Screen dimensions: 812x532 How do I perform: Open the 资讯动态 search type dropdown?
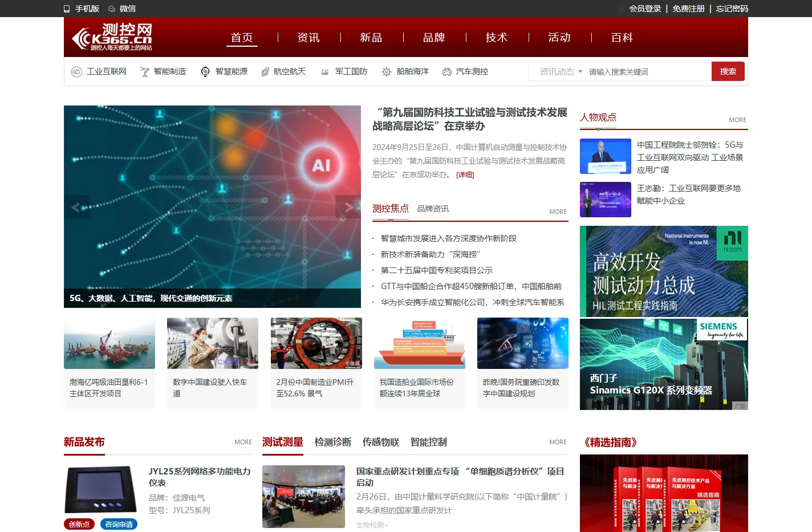561,71
